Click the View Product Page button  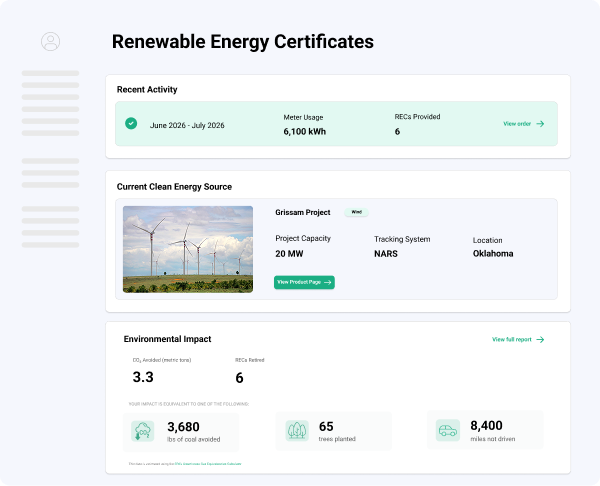[x=304, y=282]
